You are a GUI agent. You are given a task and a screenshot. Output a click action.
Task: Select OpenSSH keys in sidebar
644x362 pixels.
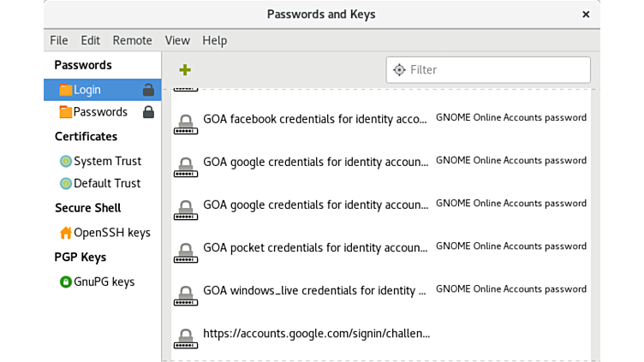(110, 233)
